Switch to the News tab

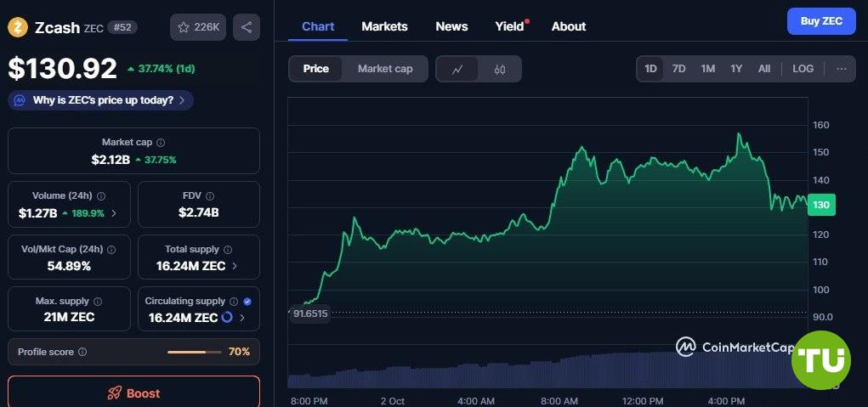coord(451,26)
